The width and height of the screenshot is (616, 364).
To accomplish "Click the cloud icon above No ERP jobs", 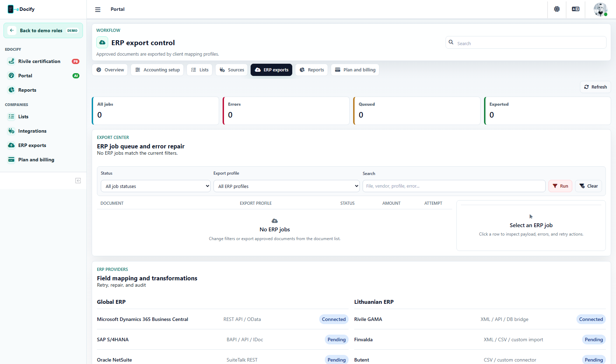I will pyautogui.click(x=275, y=221).
